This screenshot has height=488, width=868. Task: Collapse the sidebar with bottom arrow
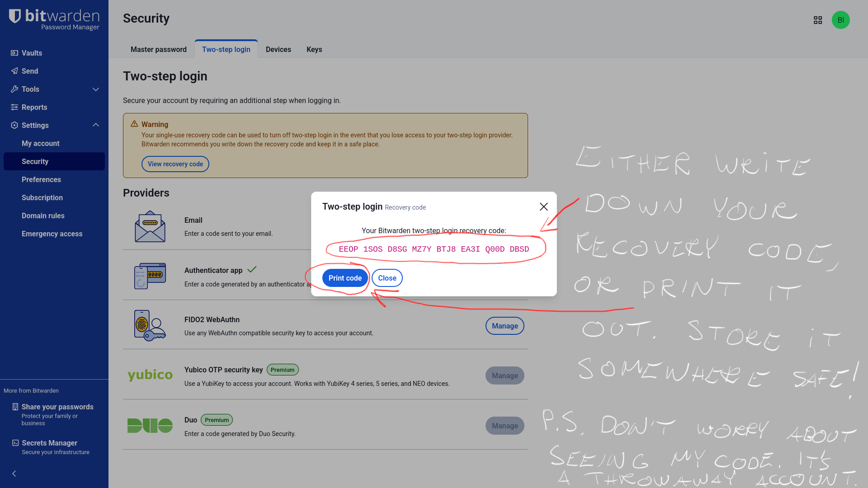coord(14,474)
